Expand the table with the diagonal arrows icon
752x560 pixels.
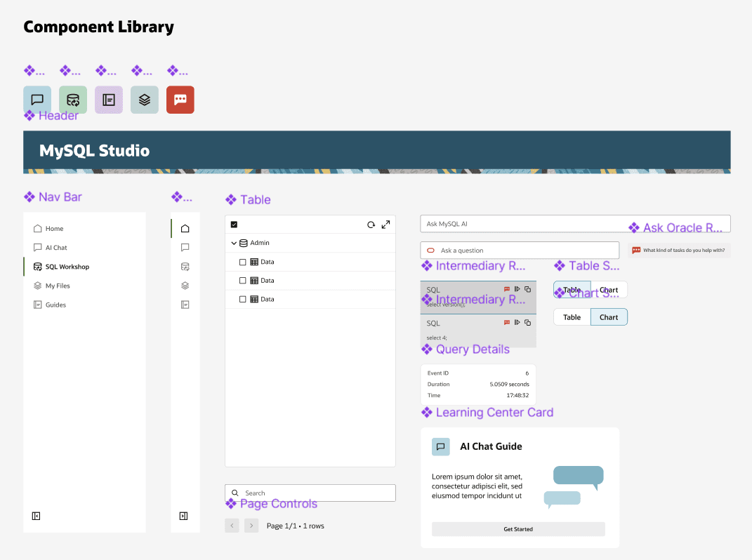tap(385, 225)
